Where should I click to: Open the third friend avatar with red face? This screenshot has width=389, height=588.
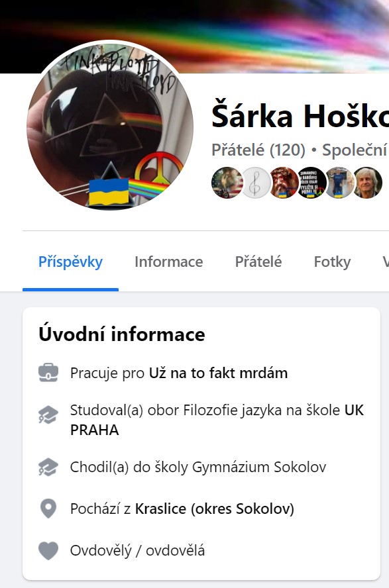pos(284,183)
